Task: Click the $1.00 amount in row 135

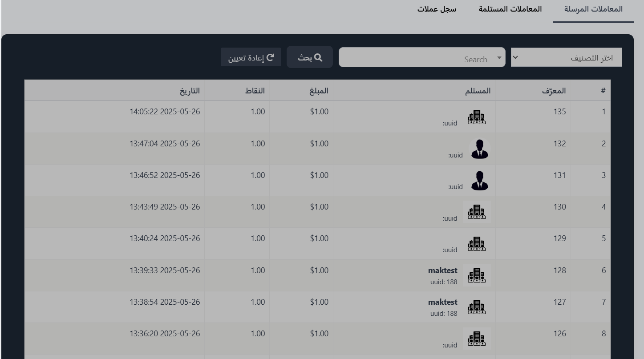Action: [319, 112]
